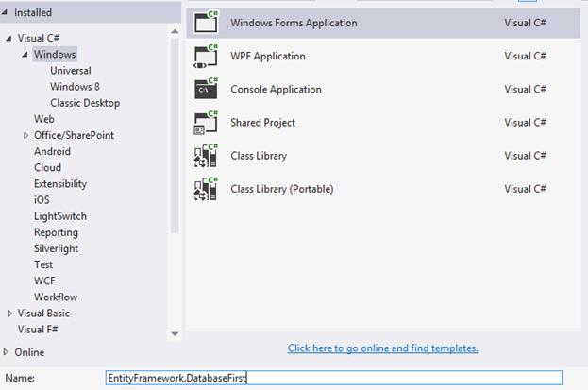Click the WPF Application template icon

coord(206,56)
